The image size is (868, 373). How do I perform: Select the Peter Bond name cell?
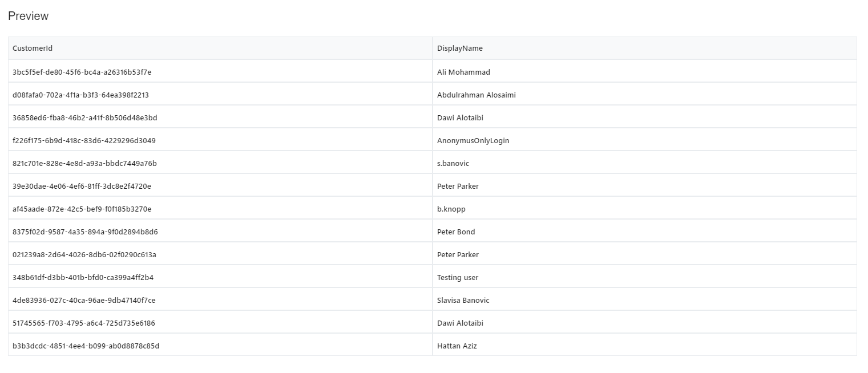(x=456, y=232)
